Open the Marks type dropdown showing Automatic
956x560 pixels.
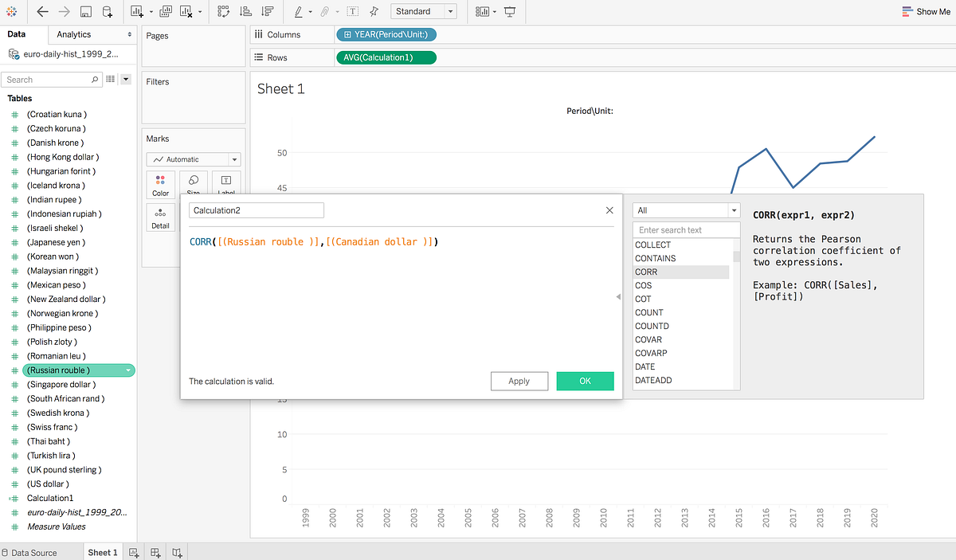pos(193,159)
